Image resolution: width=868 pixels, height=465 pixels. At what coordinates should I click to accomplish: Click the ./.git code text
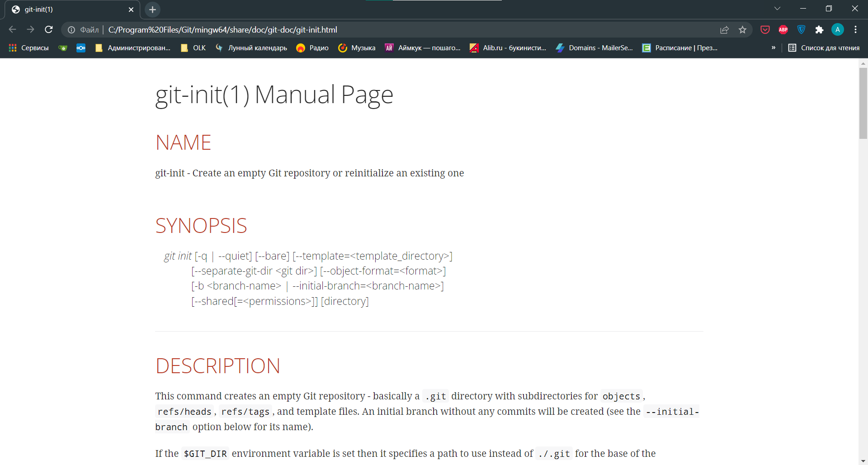tap(554, 454)
